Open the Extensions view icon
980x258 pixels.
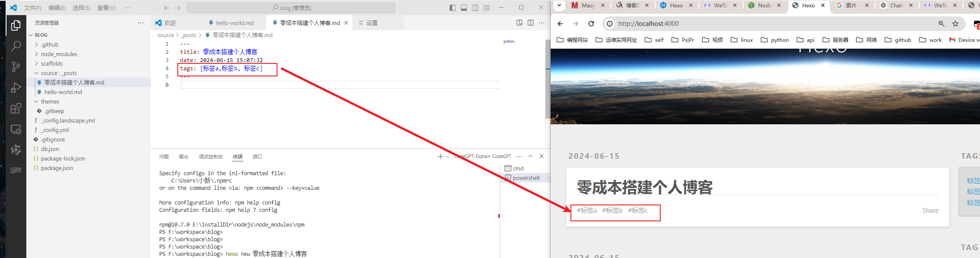pos(16,108)
